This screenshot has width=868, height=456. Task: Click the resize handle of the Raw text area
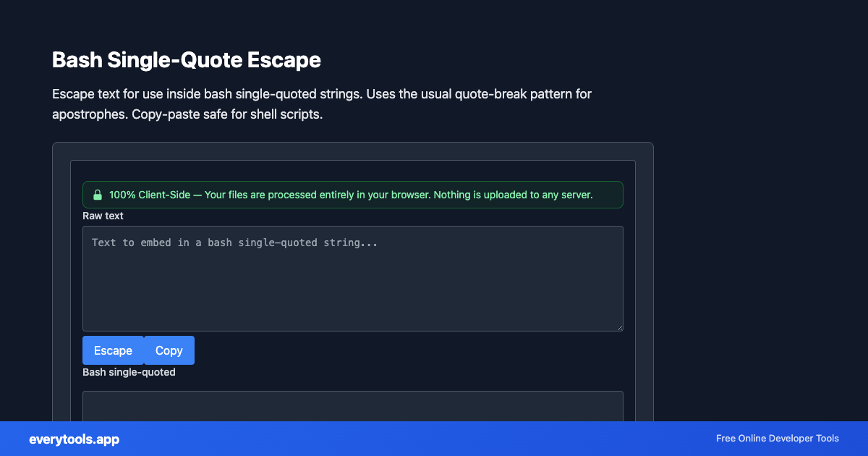click(619, 328)
